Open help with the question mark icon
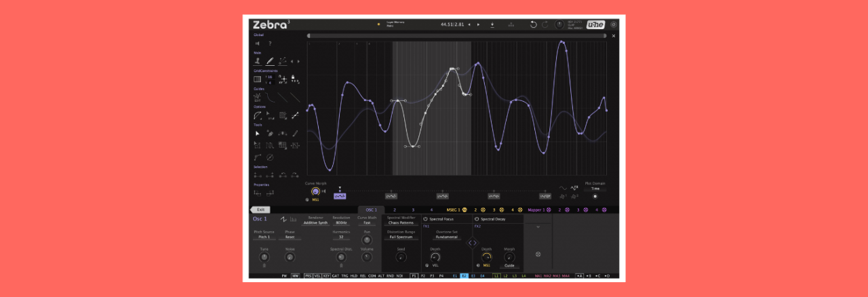 270,43
